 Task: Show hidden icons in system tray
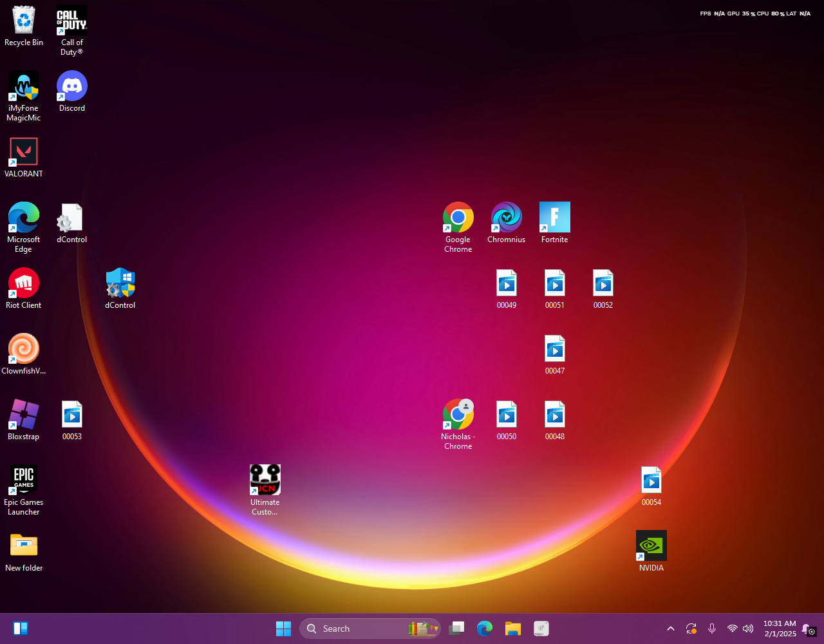click(x=670, y=629)
